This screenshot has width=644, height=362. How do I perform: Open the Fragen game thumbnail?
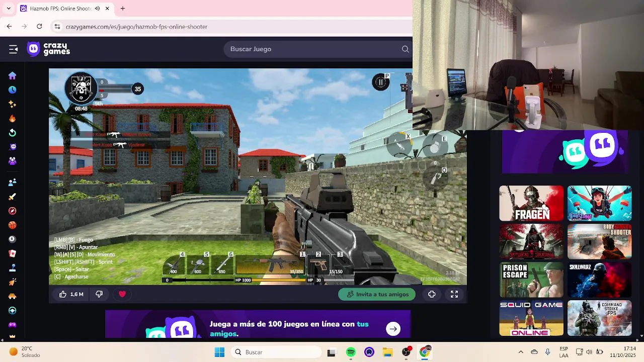point(531,203)
